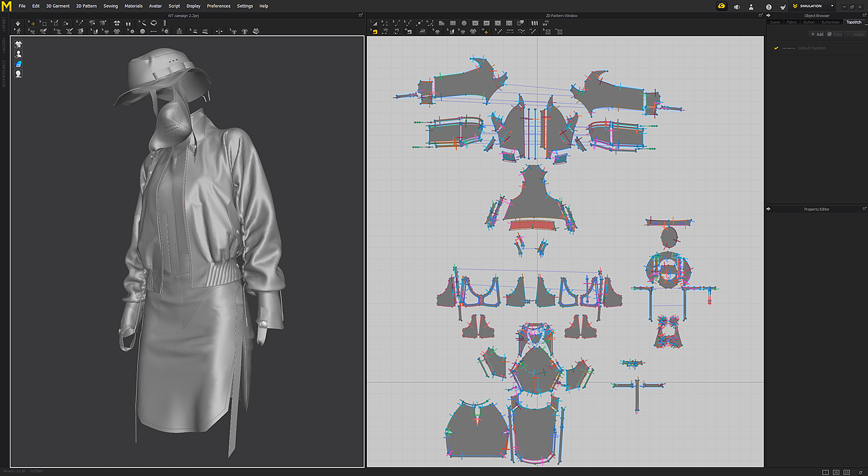Click the Copy button in Object Browser
Viewport: 868px width, 476px height.
pos(835,34)
